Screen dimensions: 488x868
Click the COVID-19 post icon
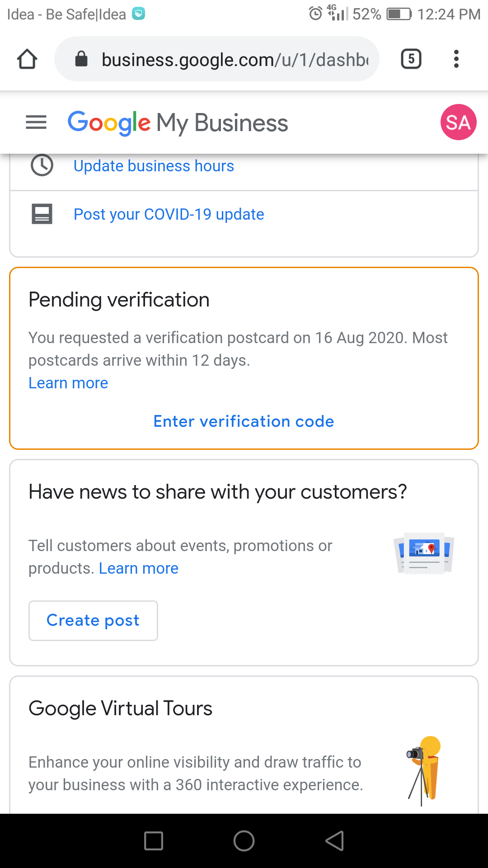[42, 214]
